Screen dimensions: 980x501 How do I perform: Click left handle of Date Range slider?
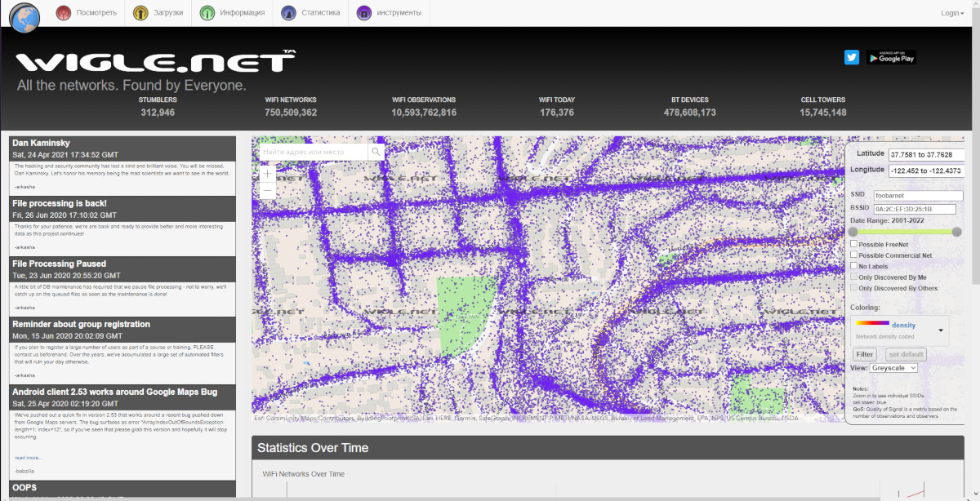tap(853, 232)
